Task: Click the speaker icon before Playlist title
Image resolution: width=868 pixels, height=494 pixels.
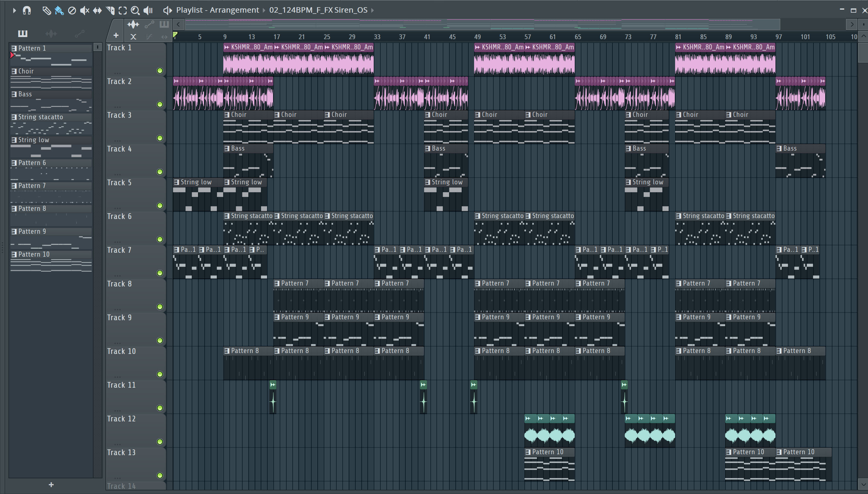Action: (167, 11)
